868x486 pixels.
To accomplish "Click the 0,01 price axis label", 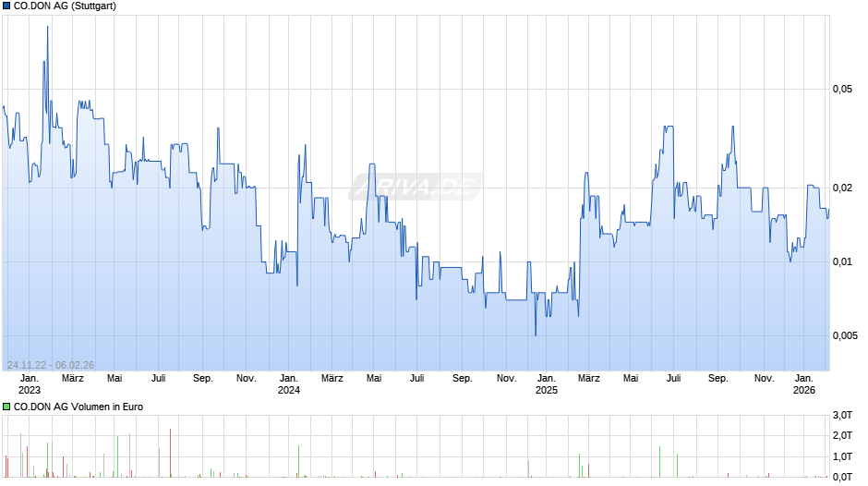I will pos(842,261).
